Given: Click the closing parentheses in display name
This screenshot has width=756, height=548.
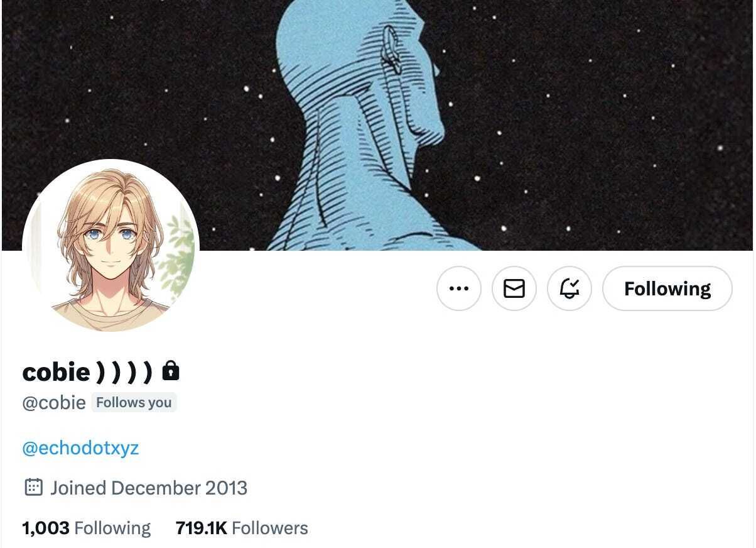Looking at the screenshot, I should [124, 373].
